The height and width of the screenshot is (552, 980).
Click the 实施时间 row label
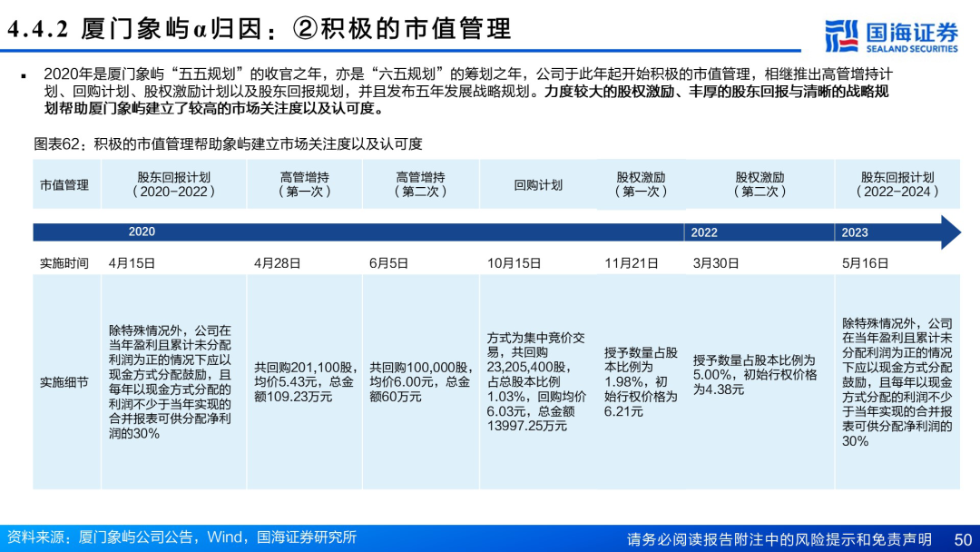(64, 263)
